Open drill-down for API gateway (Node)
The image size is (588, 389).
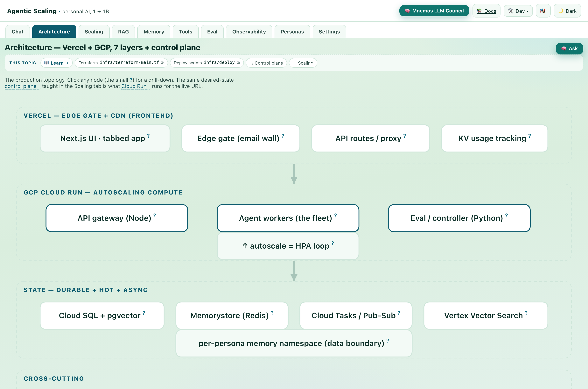click(x=155, y=215)
